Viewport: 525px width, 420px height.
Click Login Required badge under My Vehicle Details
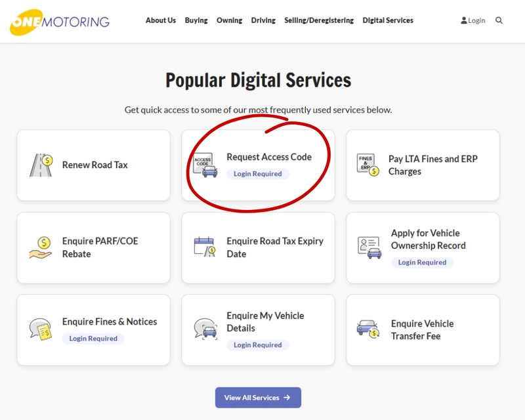pyautogui.click(x=258, y=345)
